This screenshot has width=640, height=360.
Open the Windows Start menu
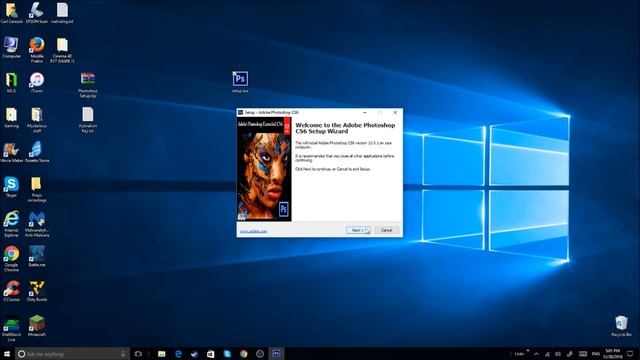click(x=7, y=354)
